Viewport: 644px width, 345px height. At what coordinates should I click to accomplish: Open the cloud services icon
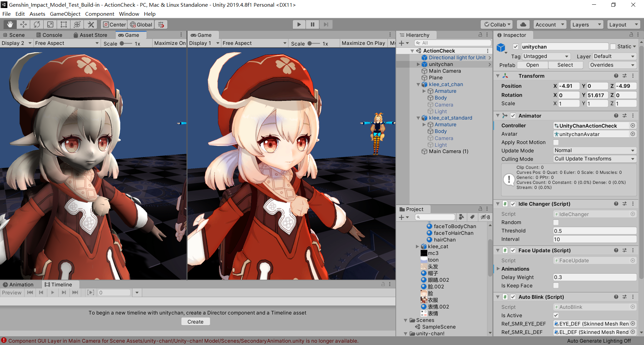click(x=523, y=24)
